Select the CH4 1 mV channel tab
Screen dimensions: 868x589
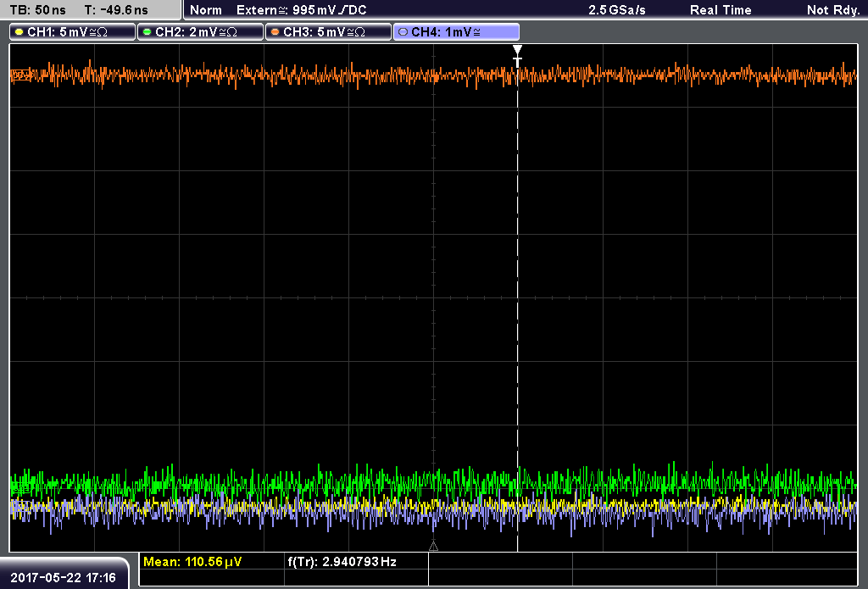(x=456, y=32)
